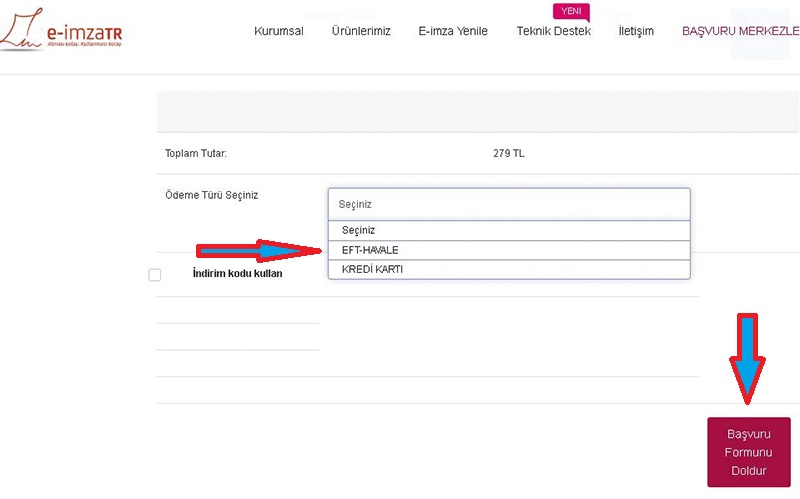This screenshot has height=499, width=800.
Task: Expand the Ödeme Türü dropdown field
Action: pyautogui.click(x=509, y=203)
